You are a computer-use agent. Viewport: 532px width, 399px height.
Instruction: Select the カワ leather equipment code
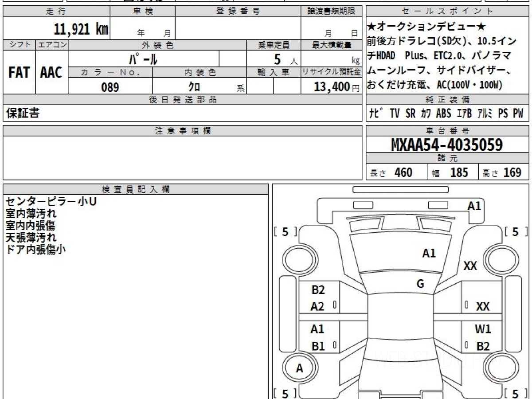tap(426, 113)
